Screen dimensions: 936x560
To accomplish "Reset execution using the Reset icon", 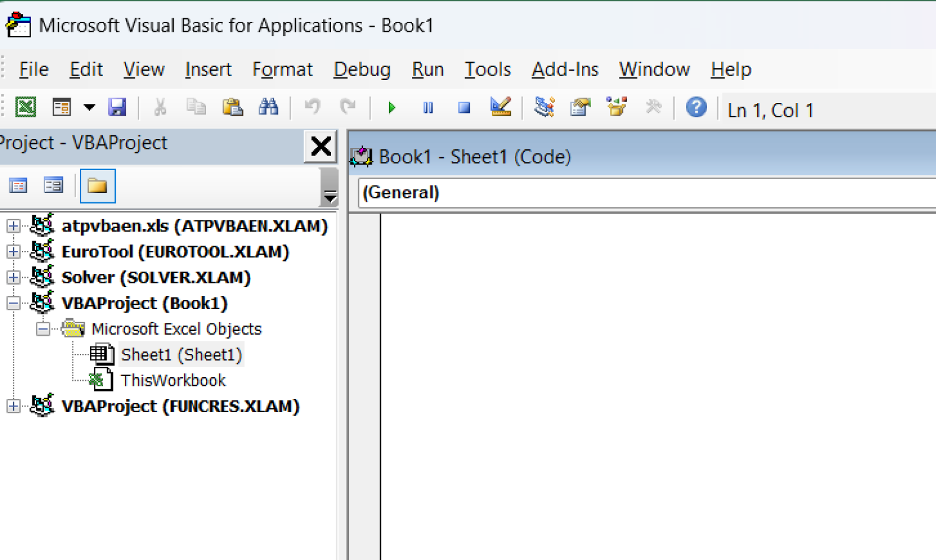I will 464,107.
